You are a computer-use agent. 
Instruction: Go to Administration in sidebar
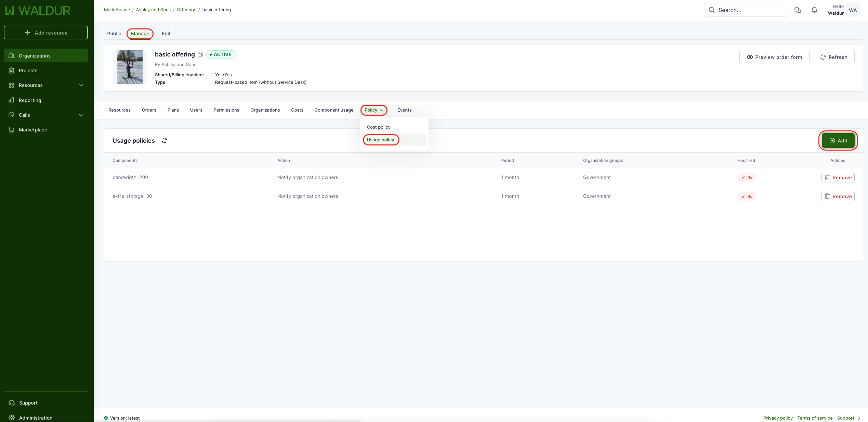(x=36, y=418)
